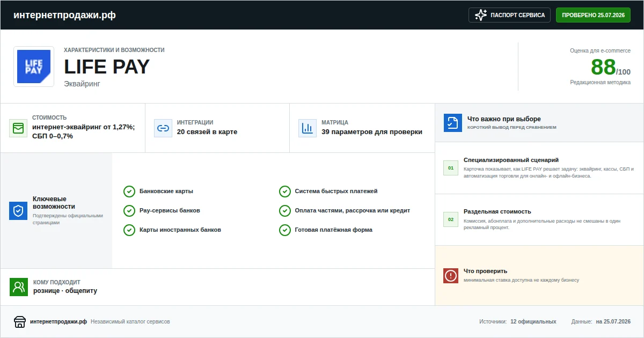Click the Оплата частями, рассрочка или кредит label
Viewport: 644px width, 338px height.
(x=353, y=211)
